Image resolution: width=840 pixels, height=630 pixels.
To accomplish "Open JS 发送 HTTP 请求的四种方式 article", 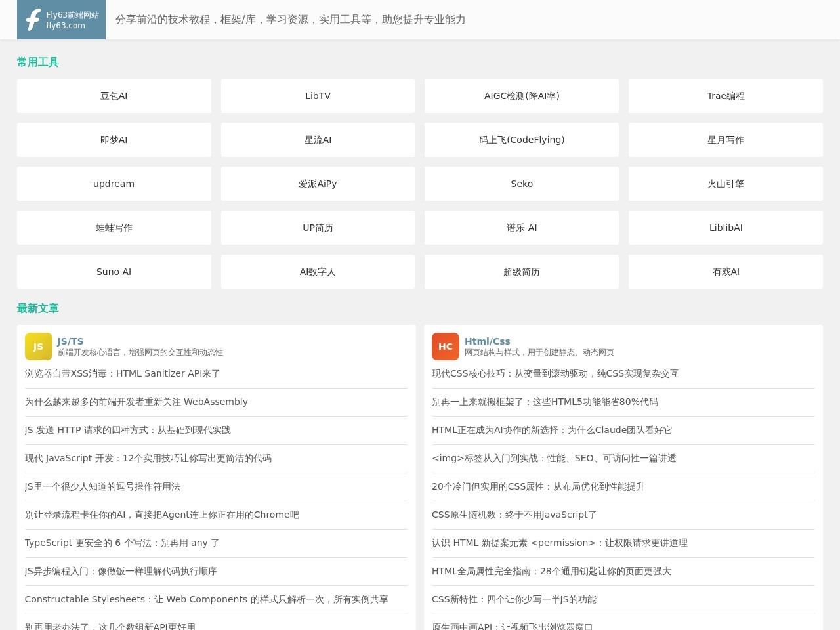I will coord(128,430).
